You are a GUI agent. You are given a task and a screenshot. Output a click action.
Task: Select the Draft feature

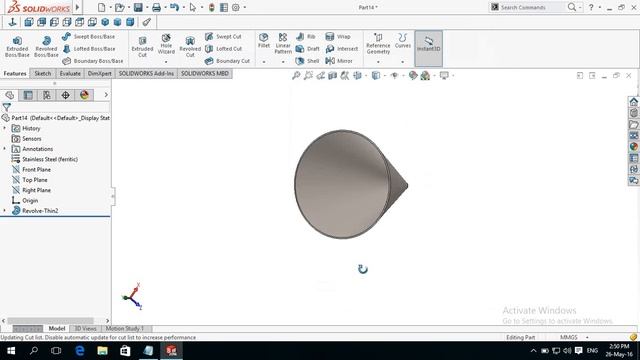click(x=307, y=49)
